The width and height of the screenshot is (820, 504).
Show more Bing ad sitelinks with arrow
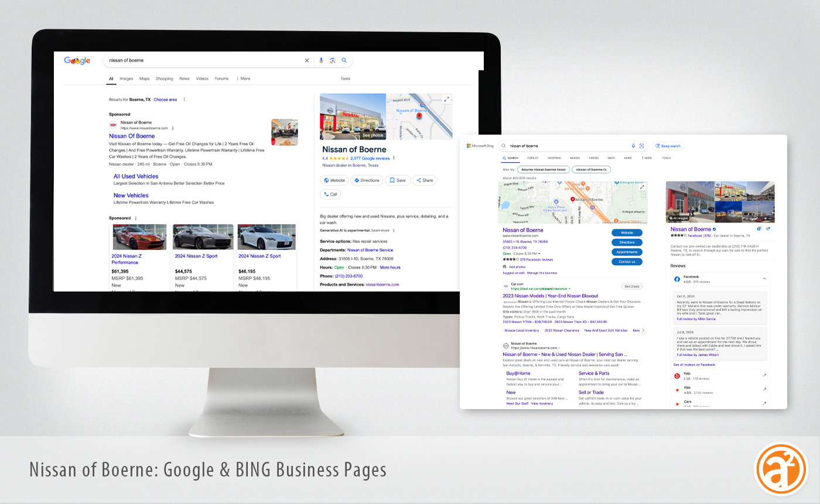[643, 330]
